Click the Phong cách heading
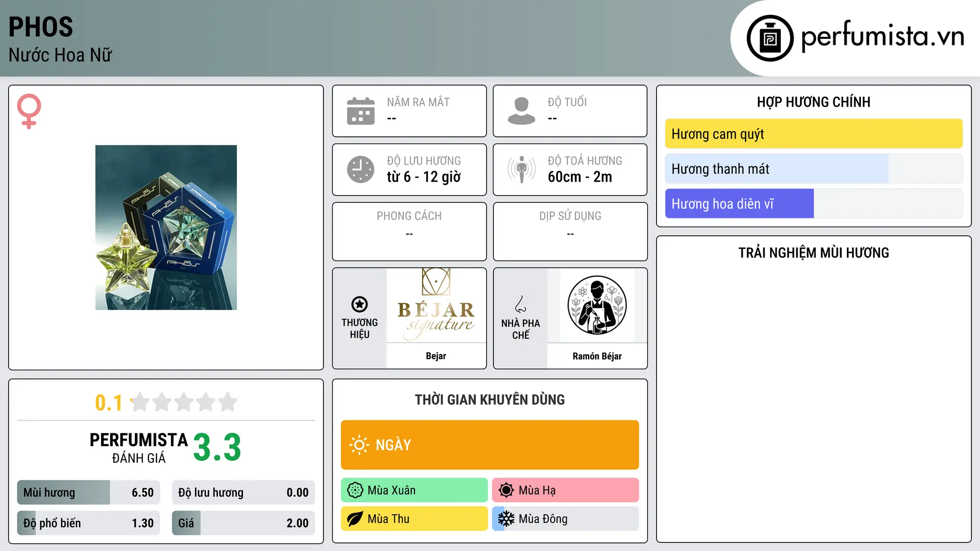Screen dimensions: 980x551 (x=409, y=216)
